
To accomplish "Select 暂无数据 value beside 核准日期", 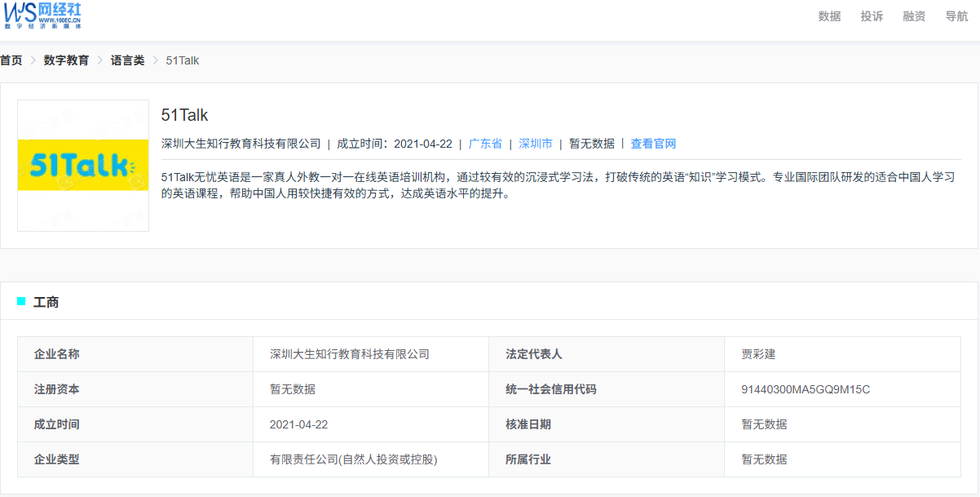I will tap(764, 424).
